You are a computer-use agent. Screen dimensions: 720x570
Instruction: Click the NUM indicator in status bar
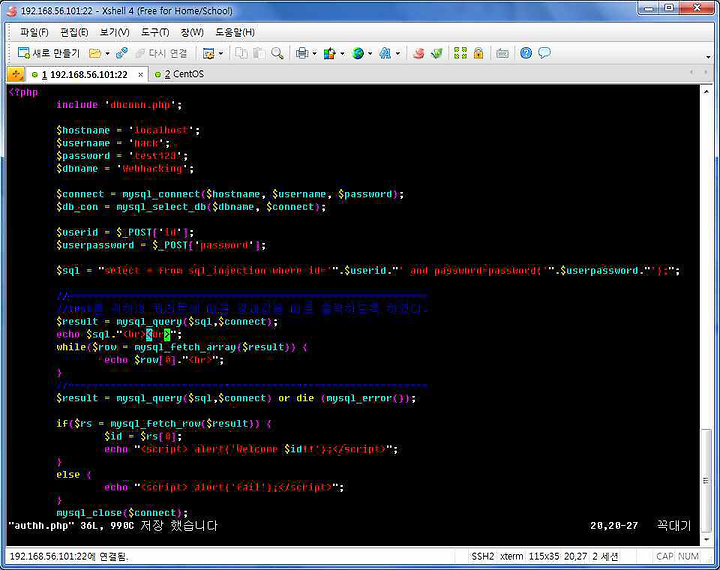(x=688, y=556)
